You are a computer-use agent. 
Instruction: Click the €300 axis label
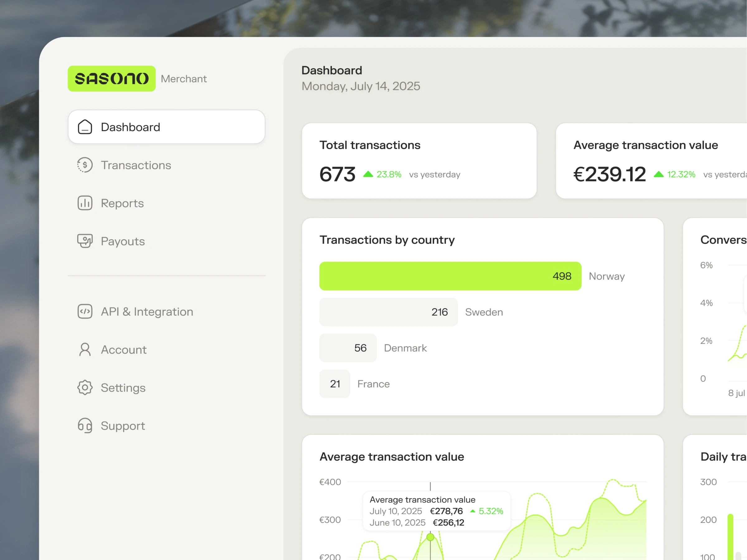coord(330,520)
